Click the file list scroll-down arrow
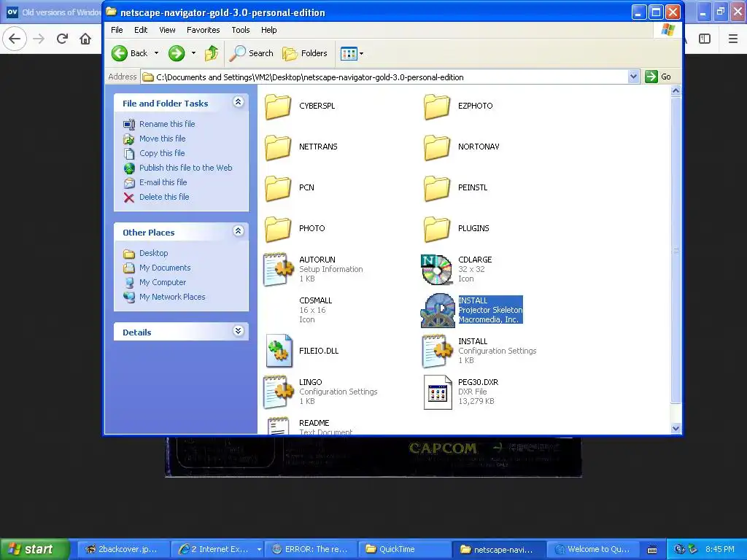Screen dimensions: 747x560 coord(676,428)
